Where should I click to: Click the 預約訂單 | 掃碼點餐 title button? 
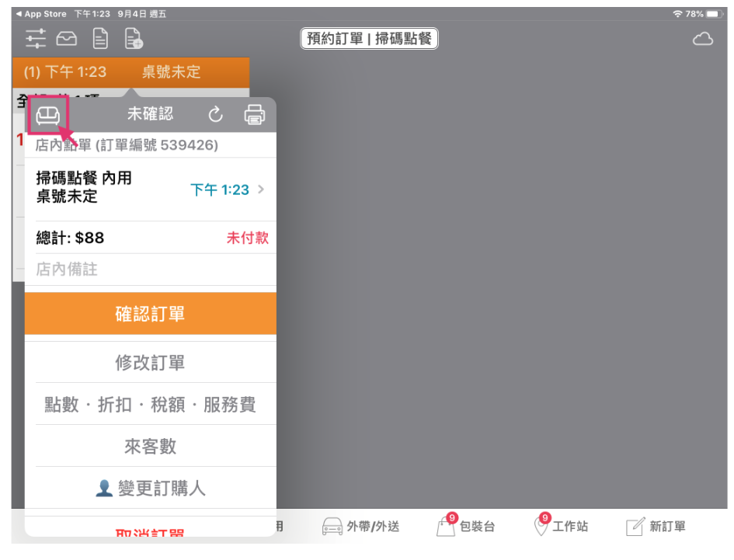click(x=369, y=39)
